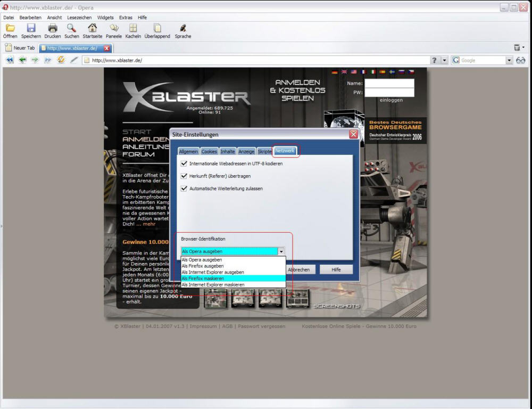Tile windows with the Kacheln icon
The height and width of the screenshot is (409, 532).
(x=133, y=28)
